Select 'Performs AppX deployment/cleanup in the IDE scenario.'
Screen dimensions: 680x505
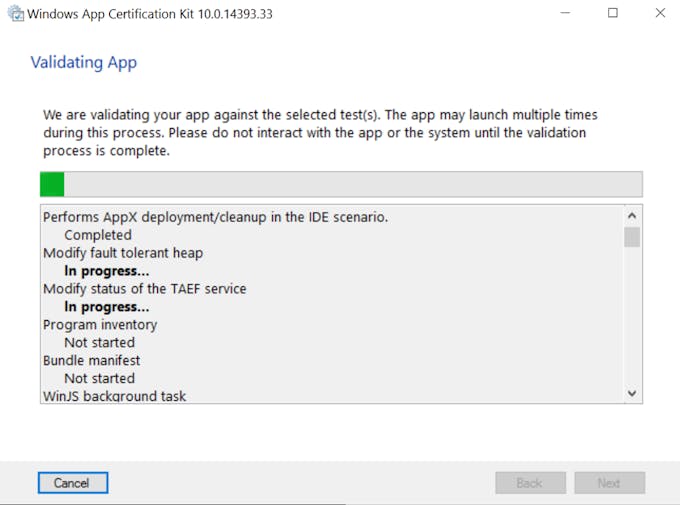(216, 217)
